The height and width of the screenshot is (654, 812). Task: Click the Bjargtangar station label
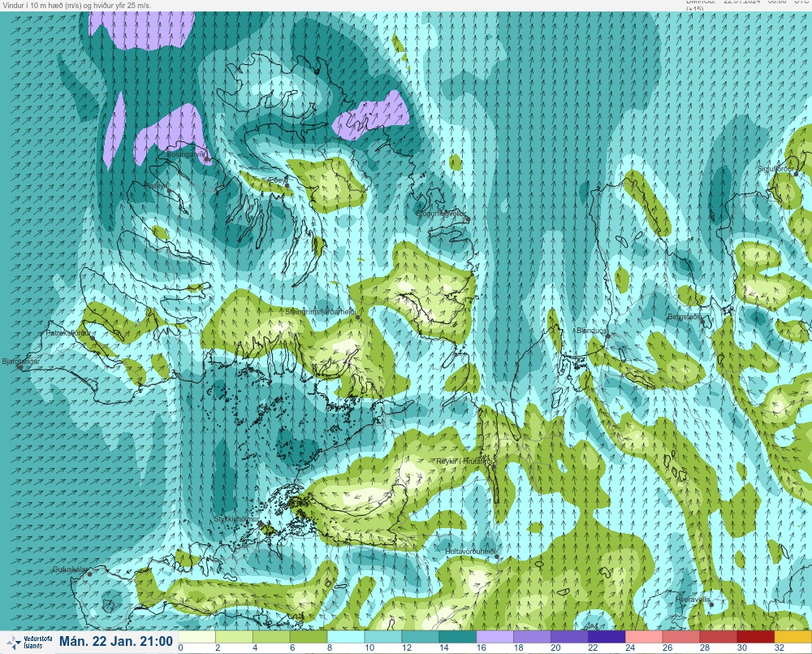click(21, 362)
